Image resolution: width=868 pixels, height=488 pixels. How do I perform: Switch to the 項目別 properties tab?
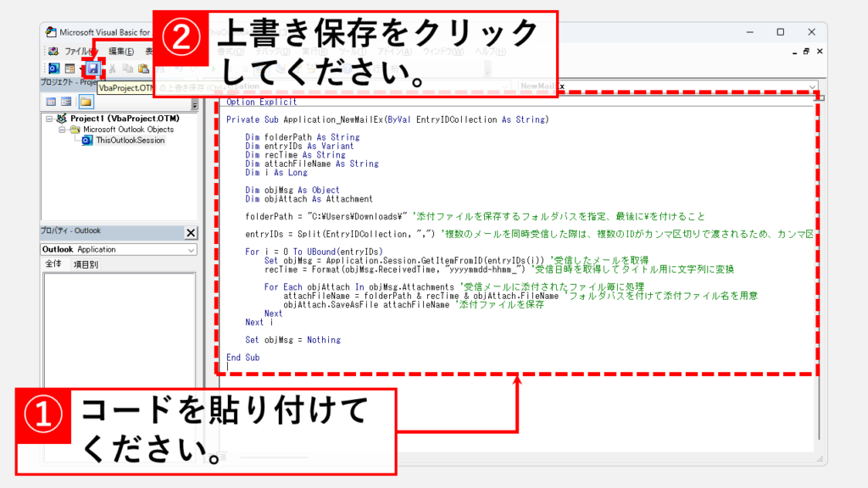pyautogui.click(x=86, y=264)
